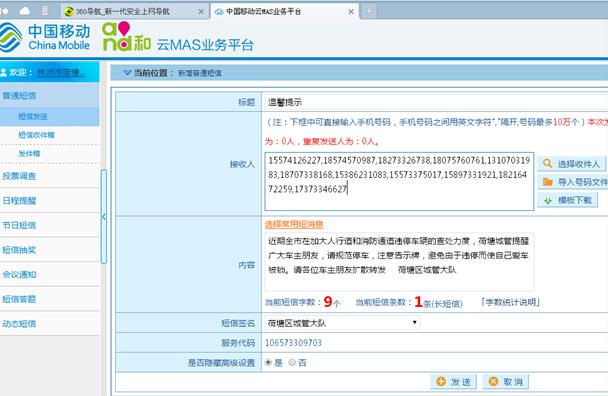Switch to the 中国移动云MAS业务平台 tab

[x=285, y=12]
